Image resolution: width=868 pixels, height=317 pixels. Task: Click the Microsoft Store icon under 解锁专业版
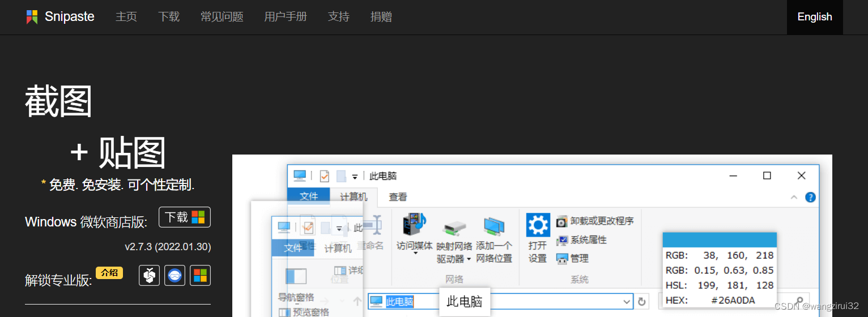pyautogui.click(x=200, y=276)
